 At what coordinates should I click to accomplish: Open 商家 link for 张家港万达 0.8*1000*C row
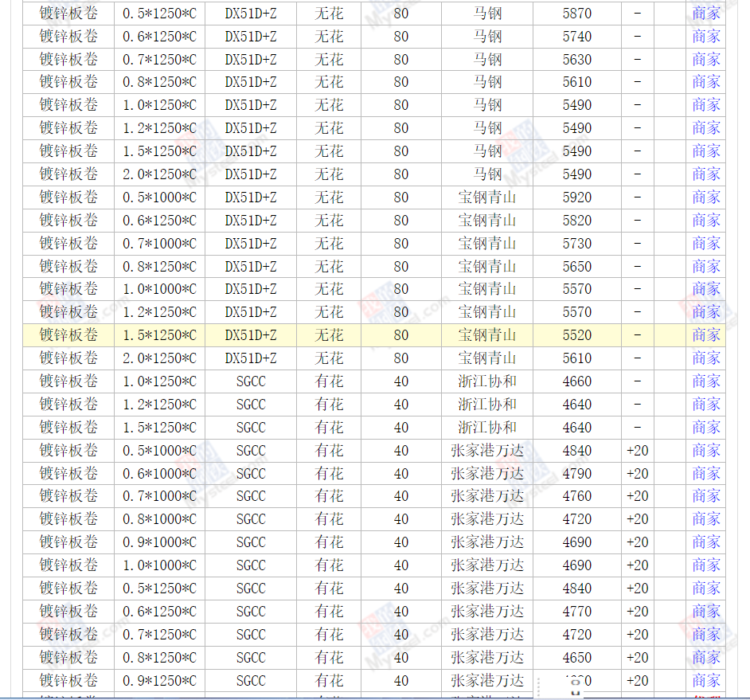tap(705, 519)
